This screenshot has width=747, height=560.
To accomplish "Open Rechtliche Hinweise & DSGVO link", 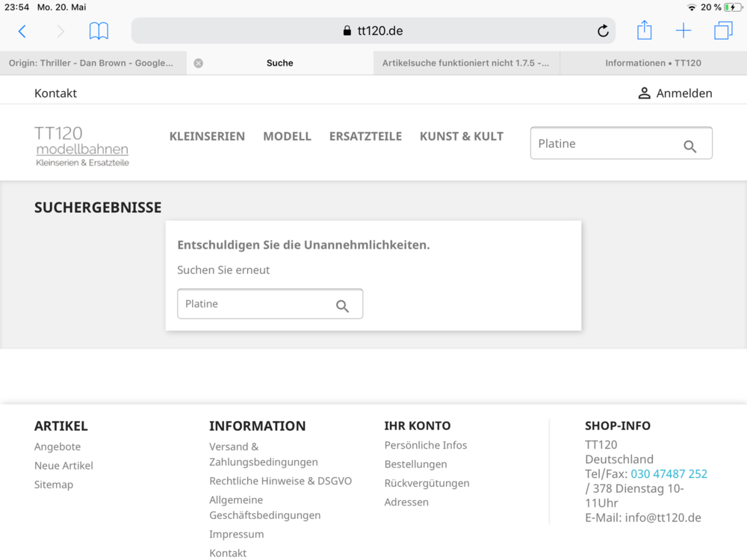I will click(x=281, y=481).
